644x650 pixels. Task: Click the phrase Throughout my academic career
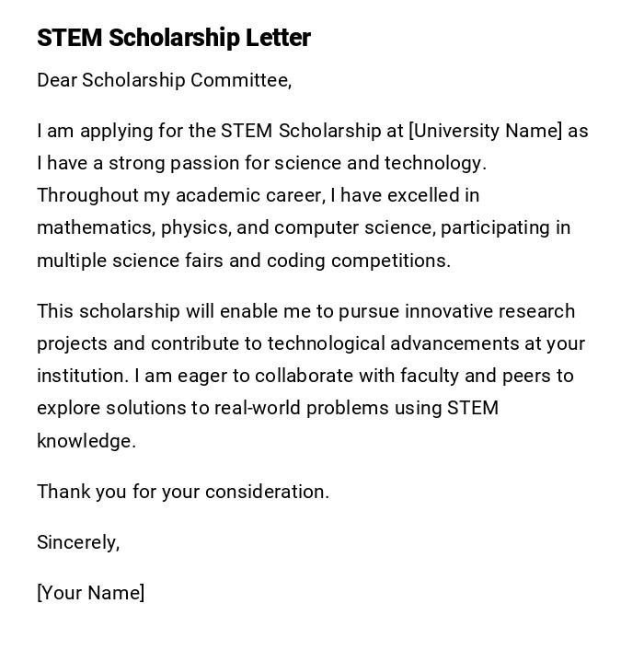180,195
